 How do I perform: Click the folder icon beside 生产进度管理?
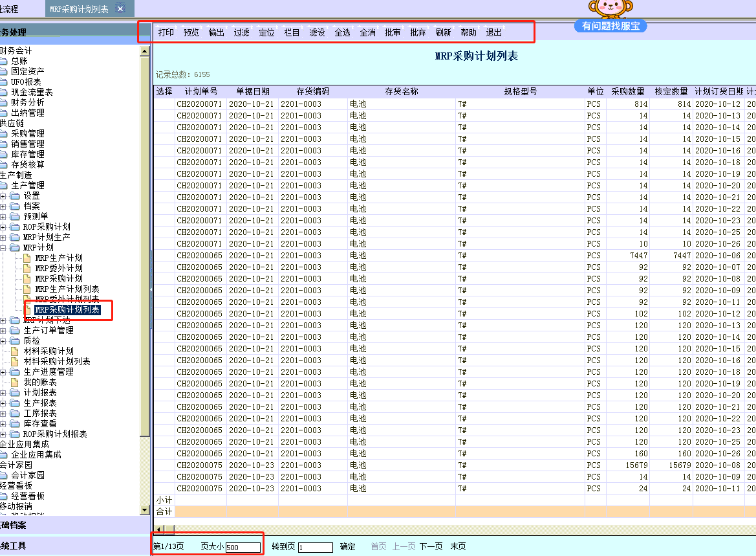point(15,372)
